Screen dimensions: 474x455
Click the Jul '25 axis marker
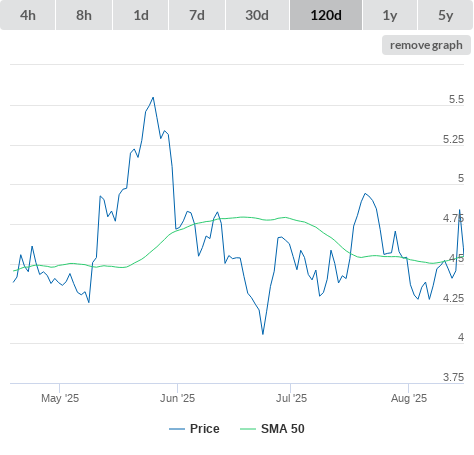click(x=291, y=398)
